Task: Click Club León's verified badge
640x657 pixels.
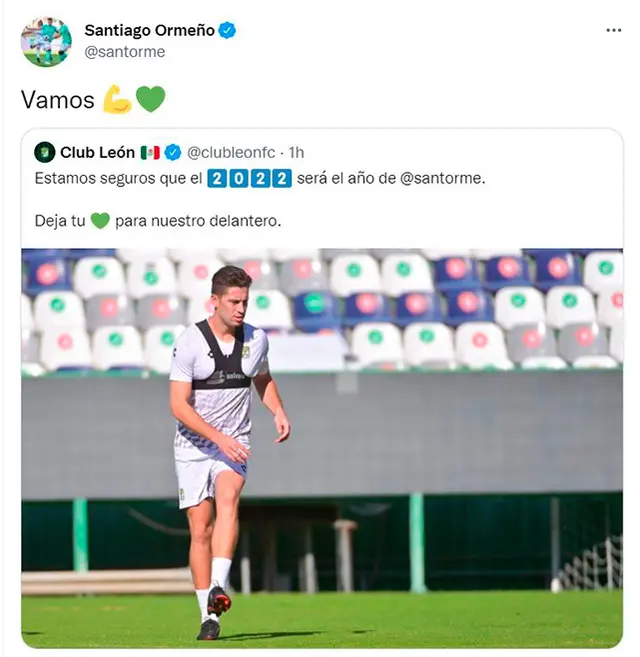Action: coord(173,152)
